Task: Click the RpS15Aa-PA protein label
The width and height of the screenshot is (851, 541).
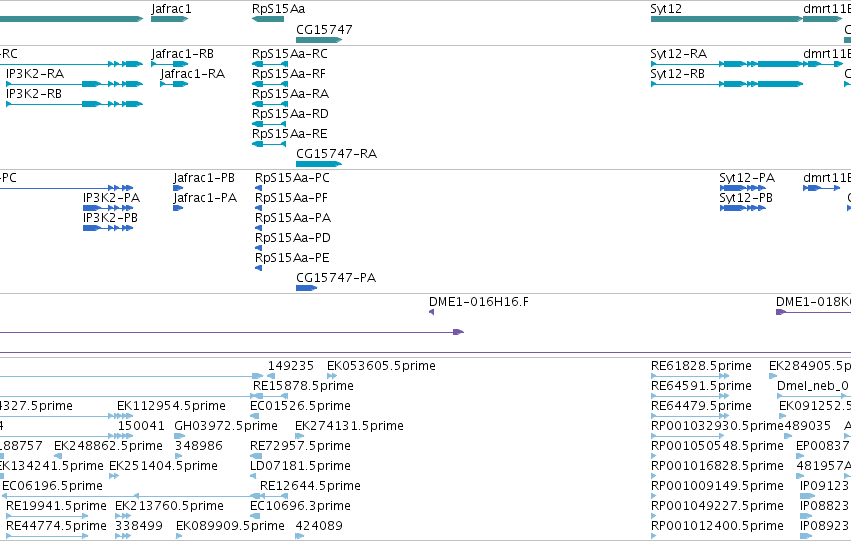Action: click(x=293, y=219)
